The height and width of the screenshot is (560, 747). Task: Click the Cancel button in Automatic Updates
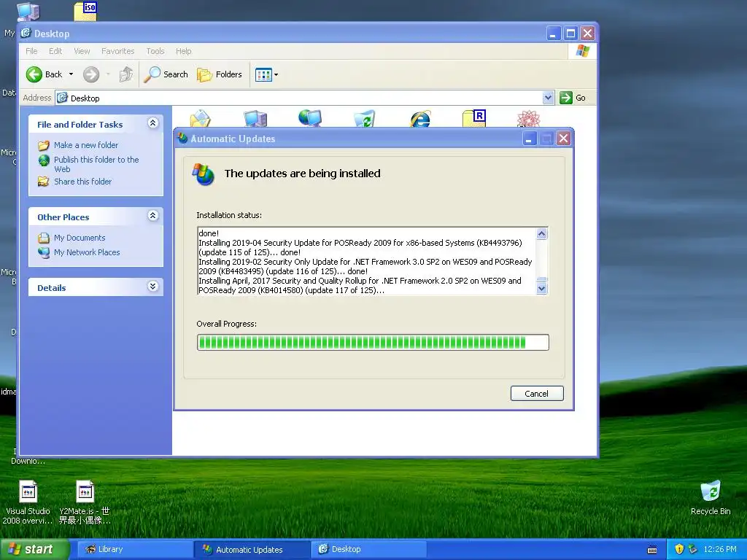[x=537, y=393]
